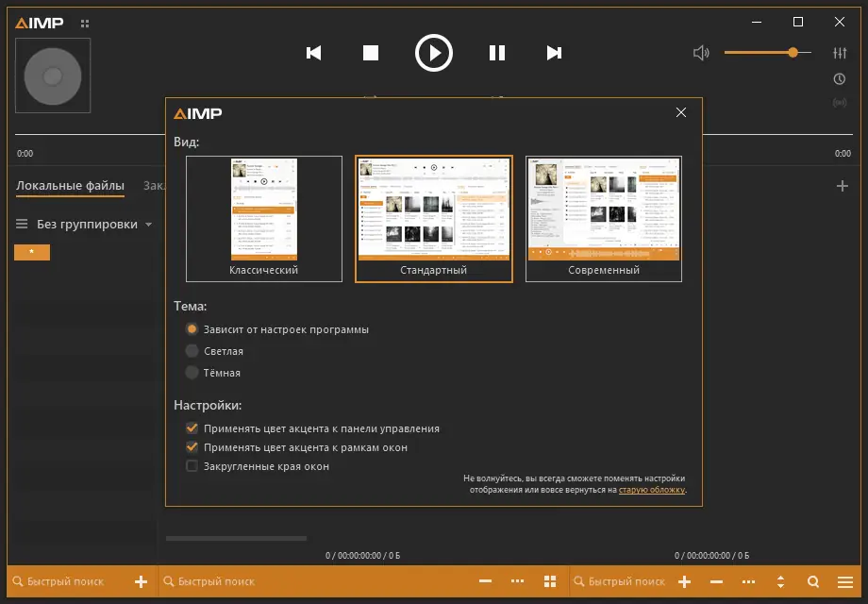Open the equalizer sliders icon
Screen dimensions: 868x604
tap(840, 53)
